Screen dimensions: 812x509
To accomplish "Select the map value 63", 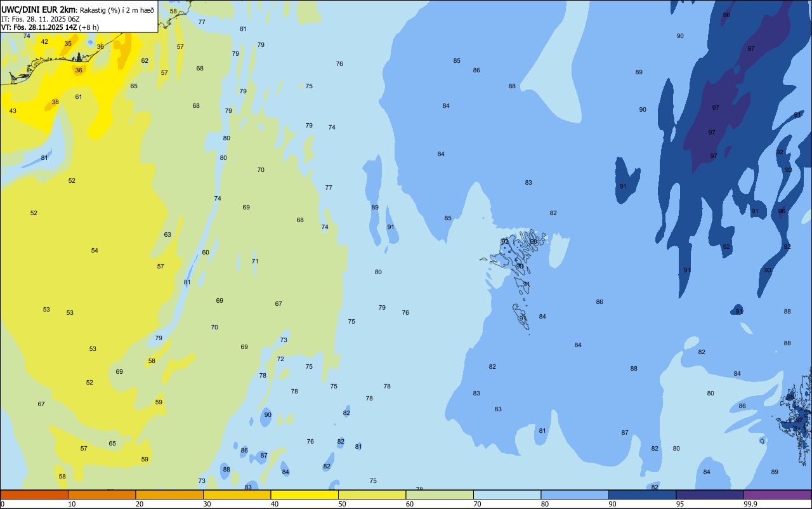I will [x=167, y=235].
